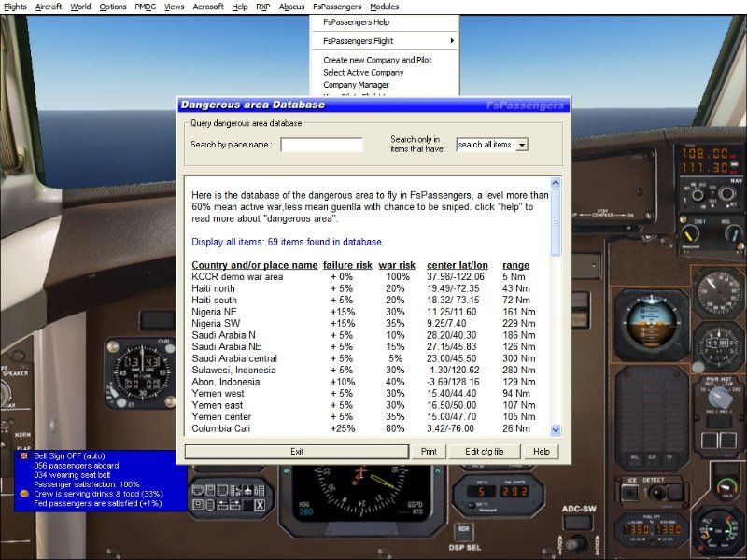Click the Search by place name field
747x560 pixels.
(321, 145)
